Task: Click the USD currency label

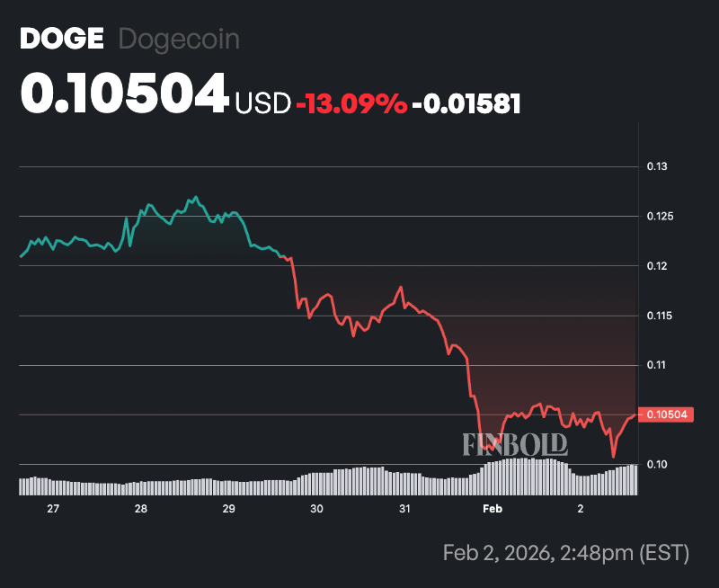Action: pos(262,103)
